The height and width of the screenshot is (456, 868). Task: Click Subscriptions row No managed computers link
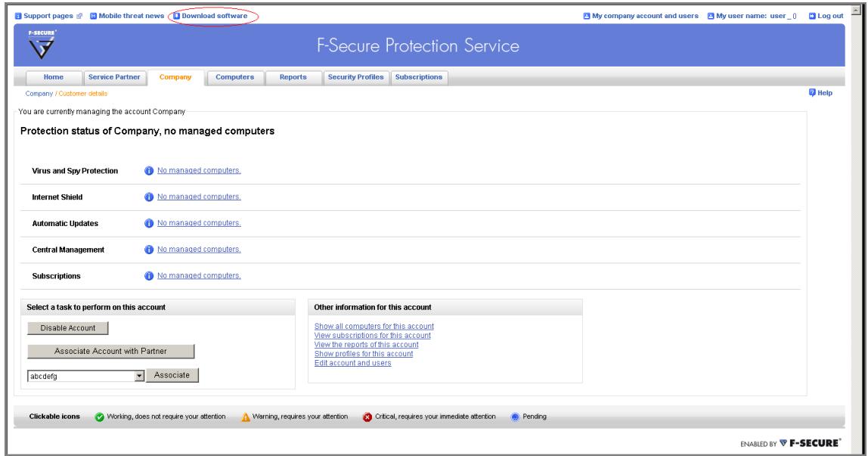[x=199, y=275]
